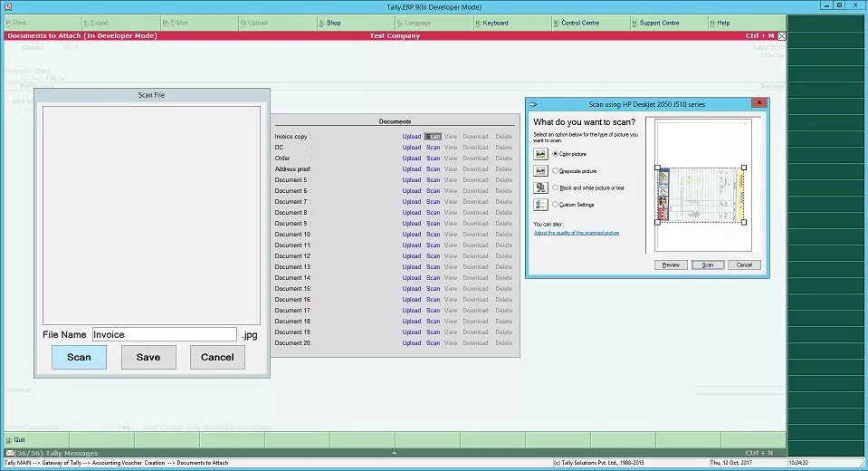Click the Quit button at bottom
The width and height of the screenshot is (868, 471).
[x=15, y=440]
